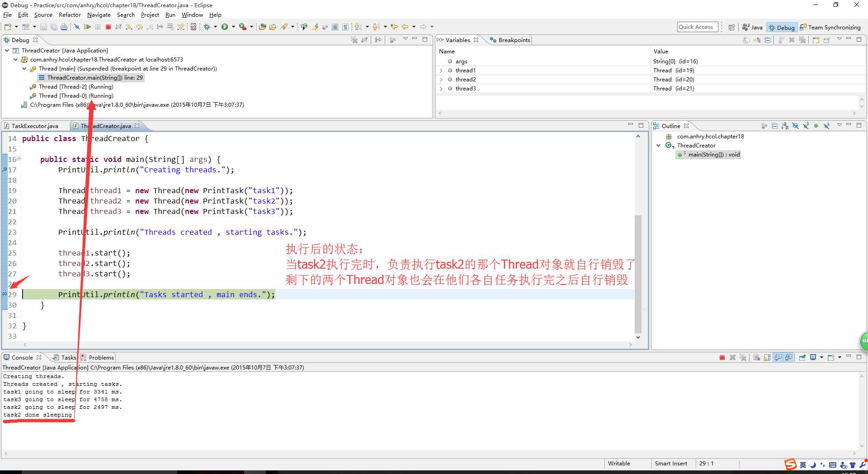Click the Open Perspective icon

(731, 27)
